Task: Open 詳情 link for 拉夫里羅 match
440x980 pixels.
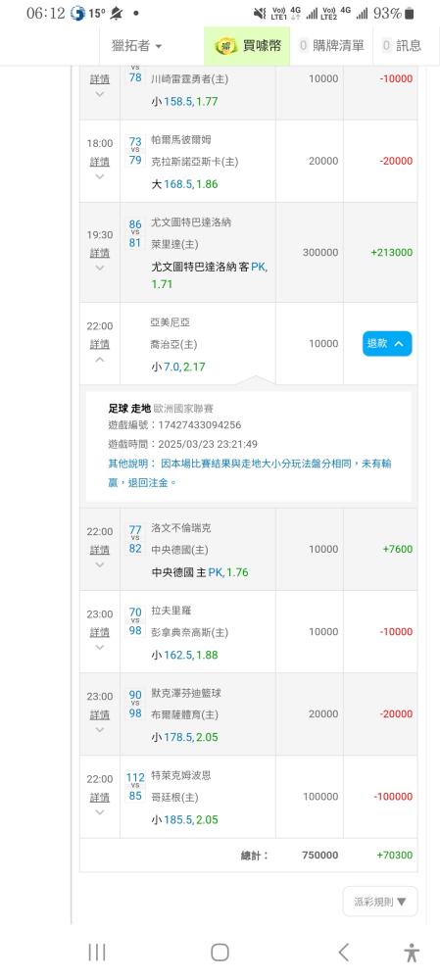Action: [99, 632]
